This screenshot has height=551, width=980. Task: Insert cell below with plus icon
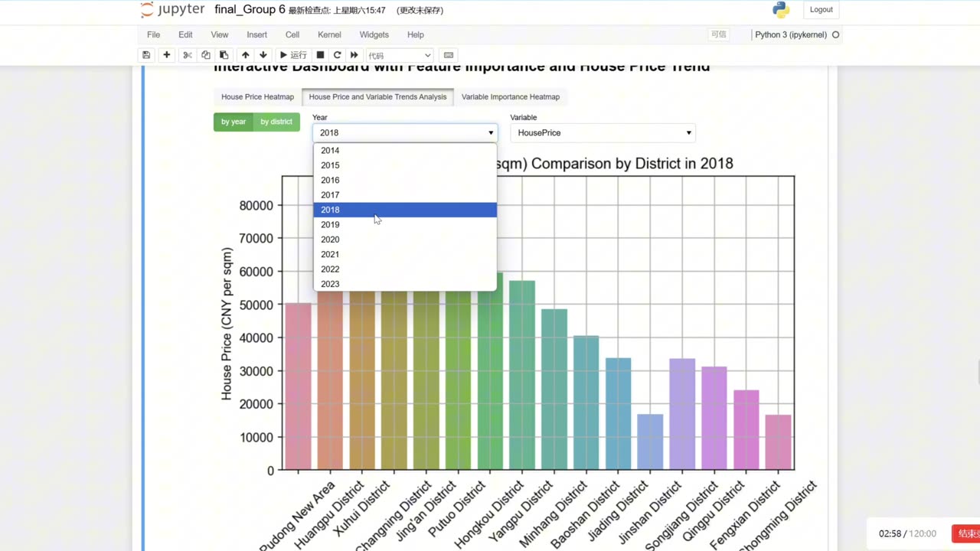coord(166,55)
